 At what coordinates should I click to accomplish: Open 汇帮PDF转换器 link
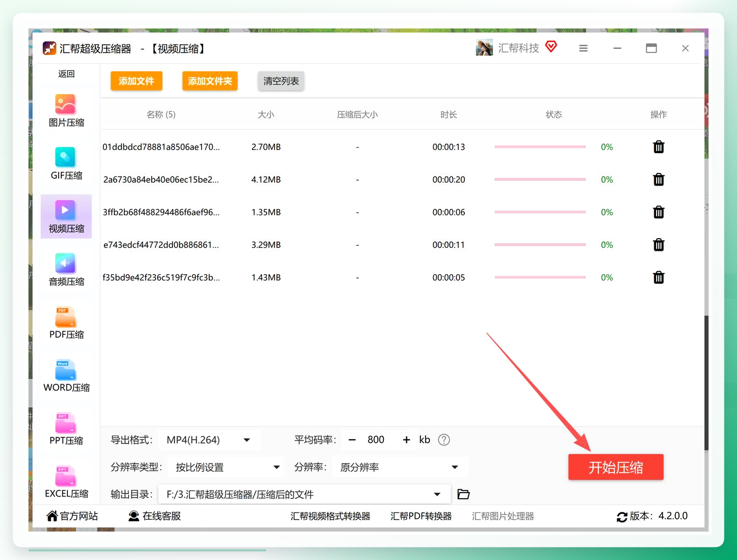pos(421,516)
